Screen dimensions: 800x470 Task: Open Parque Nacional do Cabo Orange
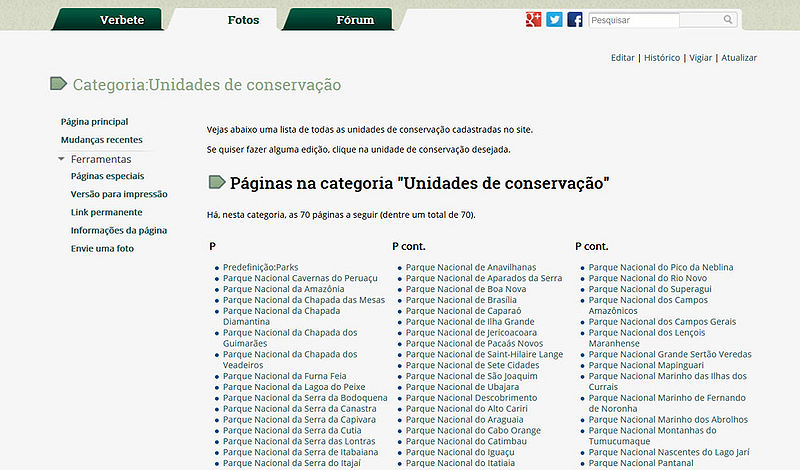[473, 430]
